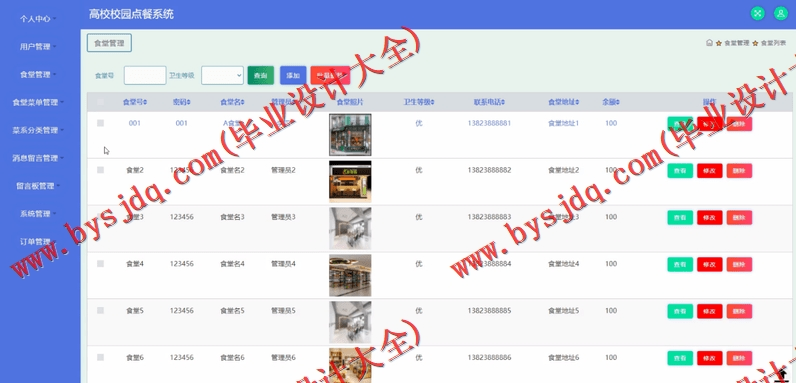The height and width of the screenshot is (383, 796).
Task: Click the 高校校园点餐系统 title
Action: [x=131, y=14]
